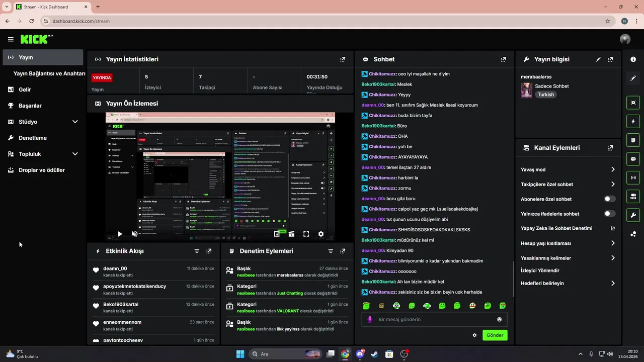The height and width of the screenshot is (362, 644).
Task: Toggle the moderation log document icon in the right sidebar
Action: (633, 140)
